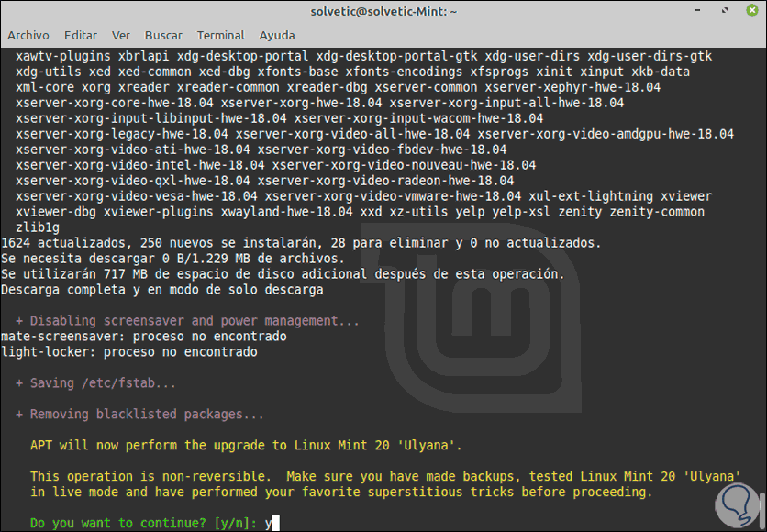Click '+ Disabling screensaver and power management...'
The image size is (767, 532).
pyautogui.click(x=187, y=321)
